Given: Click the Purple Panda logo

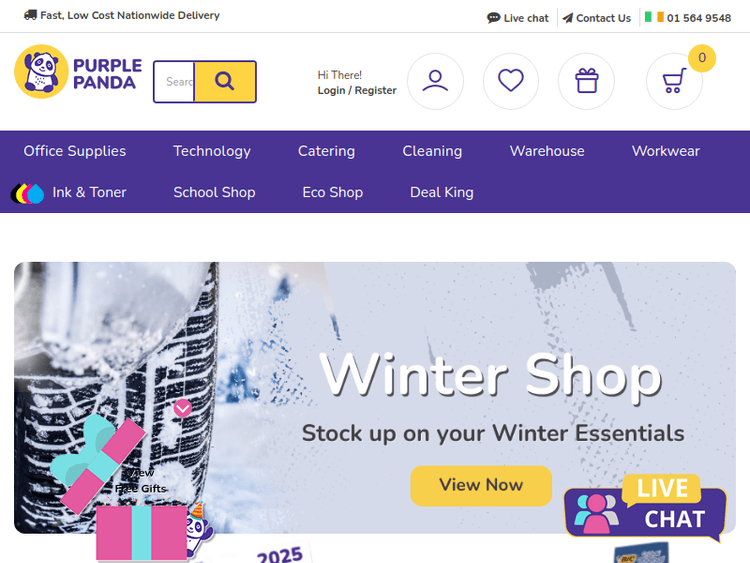Looking at the screenshot, I should point(78,72).
